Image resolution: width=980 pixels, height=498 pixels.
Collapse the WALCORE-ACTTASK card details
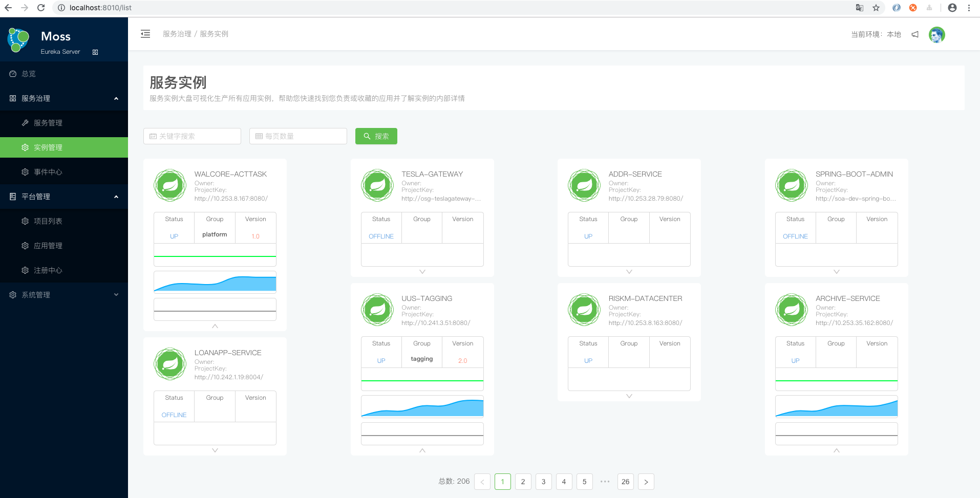(x=215, y=326)
